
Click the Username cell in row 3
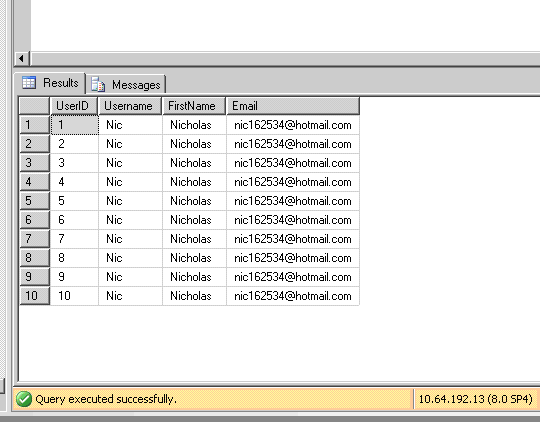point(130,163)
